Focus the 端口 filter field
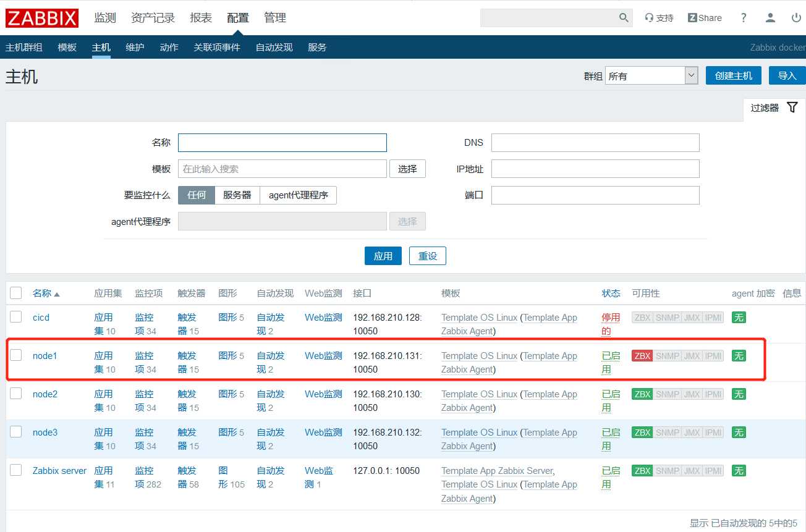Screen dimensions: 806x532 coord(595,195)
